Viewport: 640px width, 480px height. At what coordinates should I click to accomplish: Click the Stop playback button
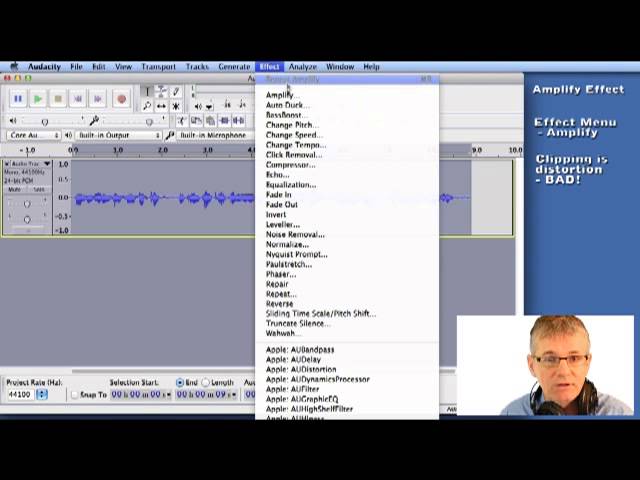[x=58, y=98]
